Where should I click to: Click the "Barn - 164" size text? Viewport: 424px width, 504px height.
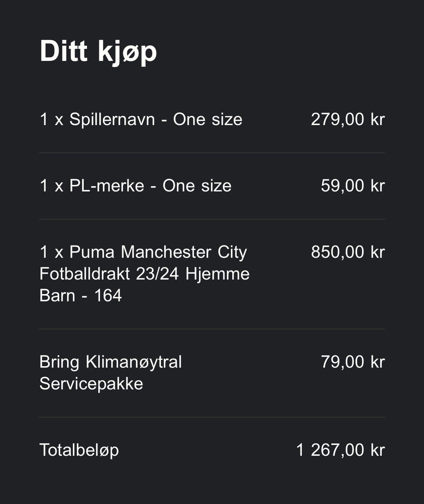tap(80, 295)
